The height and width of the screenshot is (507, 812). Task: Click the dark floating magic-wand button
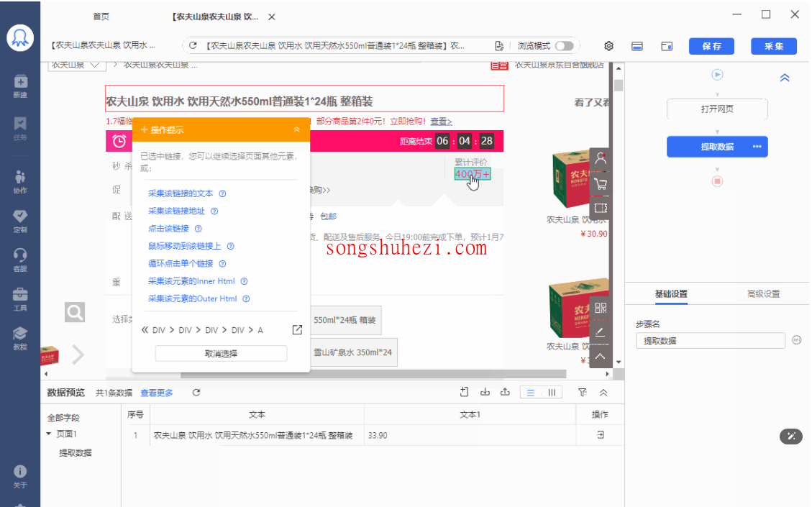(790, 436)
